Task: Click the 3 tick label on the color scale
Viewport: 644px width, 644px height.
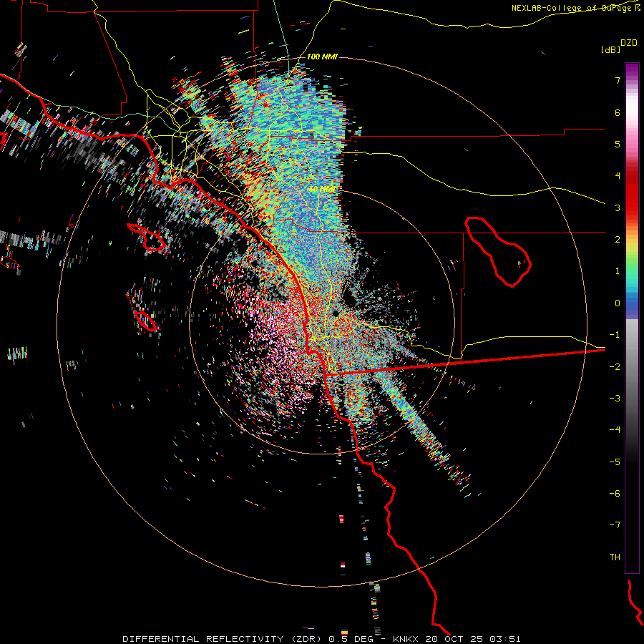Action: (x=618, y=208)
